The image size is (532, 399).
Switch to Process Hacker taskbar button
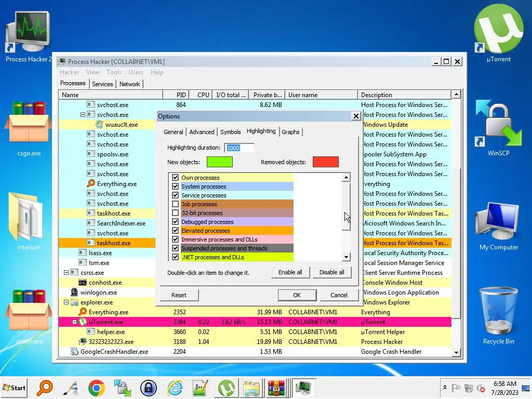303,388
